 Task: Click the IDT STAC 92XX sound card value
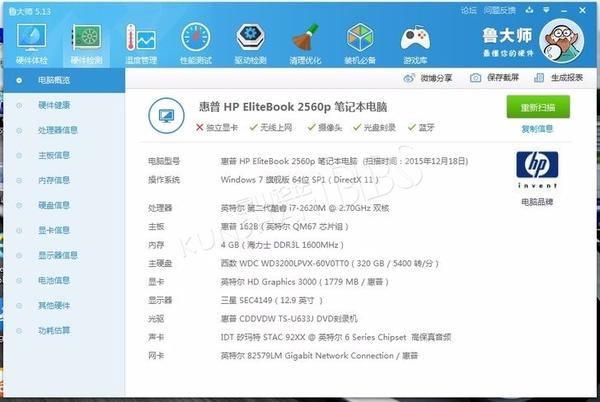tap(336, 337)
